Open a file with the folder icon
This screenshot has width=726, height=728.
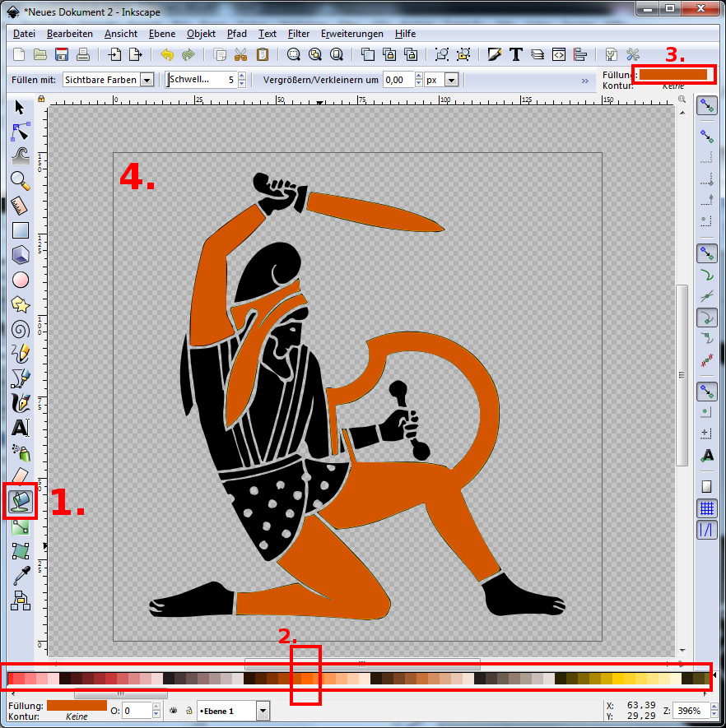coord(40,55)
